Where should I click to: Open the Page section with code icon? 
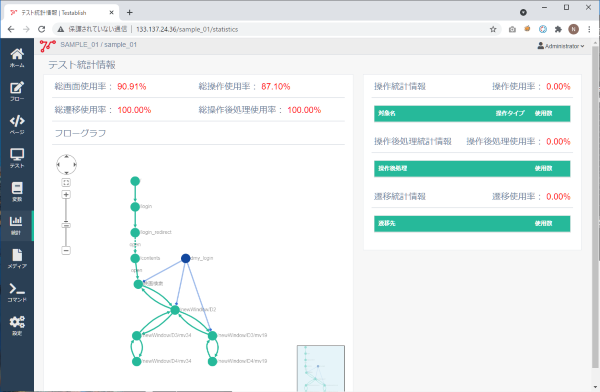click(x=17, y=125)
